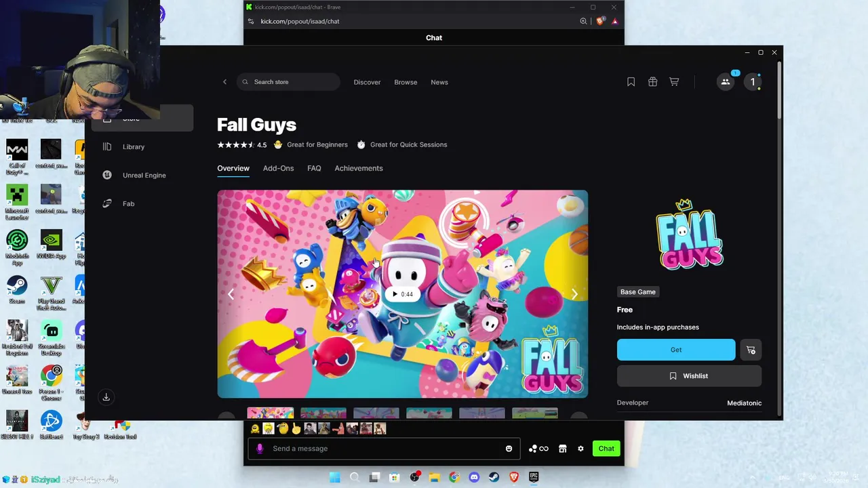Click the Base Game label

click(638, 292)
